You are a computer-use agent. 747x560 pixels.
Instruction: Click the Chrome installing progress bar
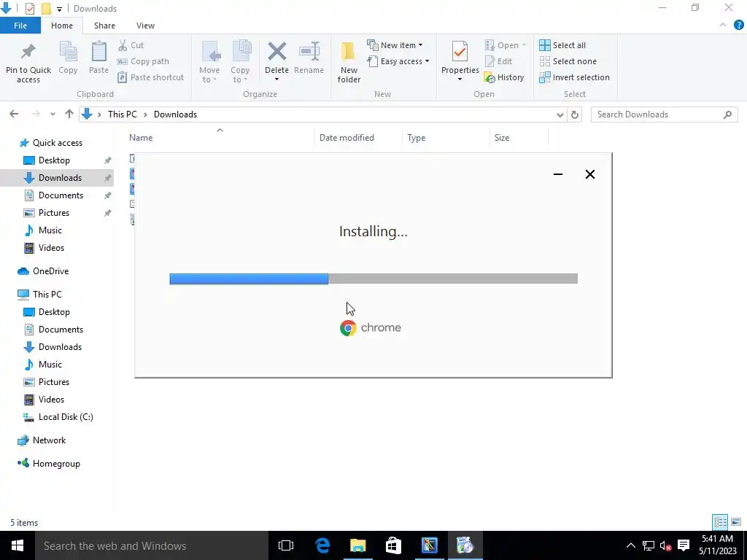pos(373,279)
